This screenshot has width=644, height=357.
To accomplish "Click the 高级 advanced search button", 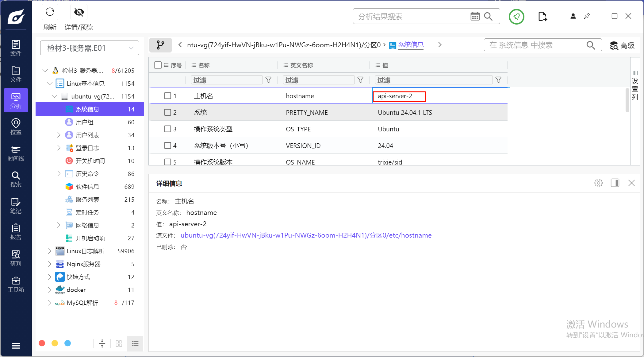I will 622,45.
